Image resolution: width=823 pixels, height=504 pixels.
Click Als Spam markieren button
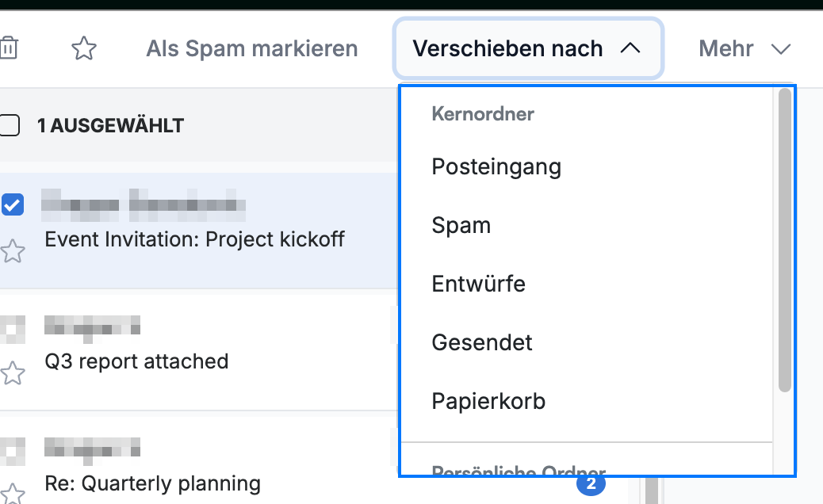tap(252, 48)
